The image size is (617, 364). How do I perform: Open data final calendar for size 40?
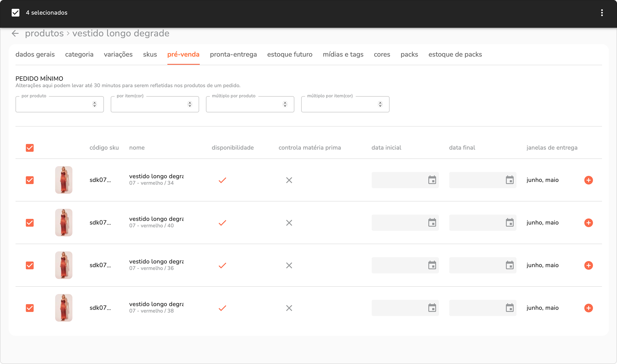coord(509,223)
